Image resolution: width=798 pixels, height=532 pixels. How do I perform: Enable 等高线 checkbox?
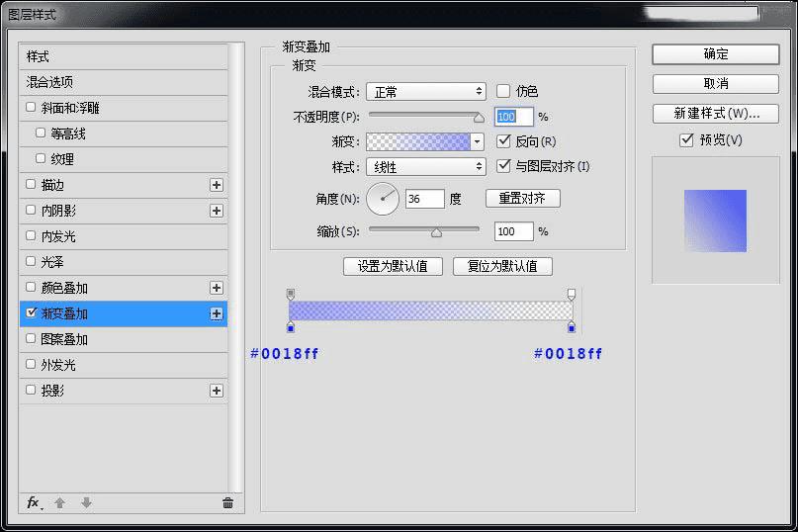tap(41, 133)
